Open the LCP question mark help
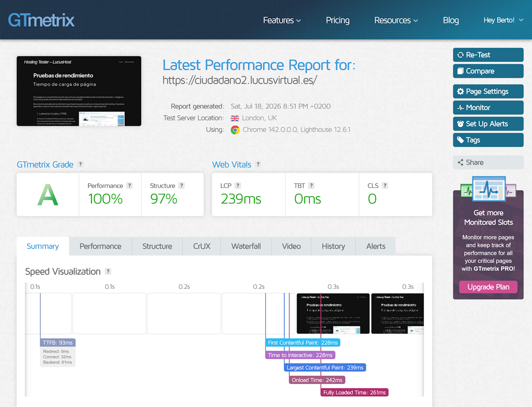Viewport: 532px width, 407px height. (238, 186)
